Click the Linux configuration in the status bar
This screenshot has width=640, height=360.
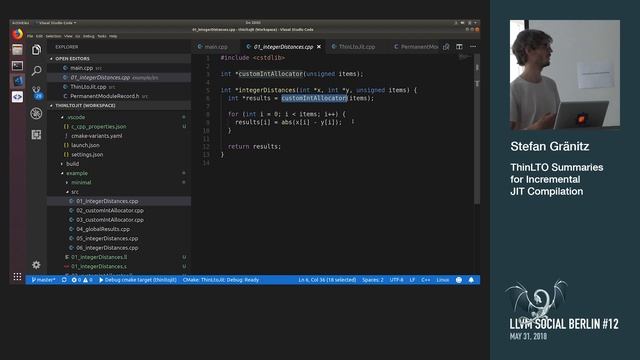[x=443, y=280]
